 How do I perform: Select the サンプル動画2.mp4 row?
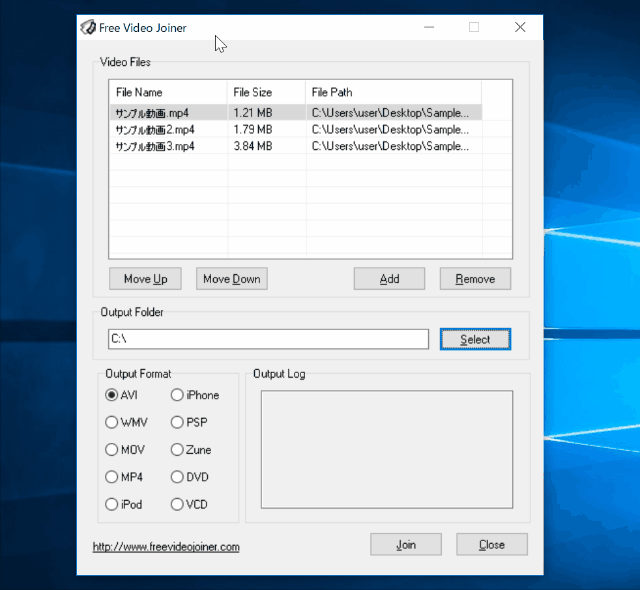[x=296, y=129]
